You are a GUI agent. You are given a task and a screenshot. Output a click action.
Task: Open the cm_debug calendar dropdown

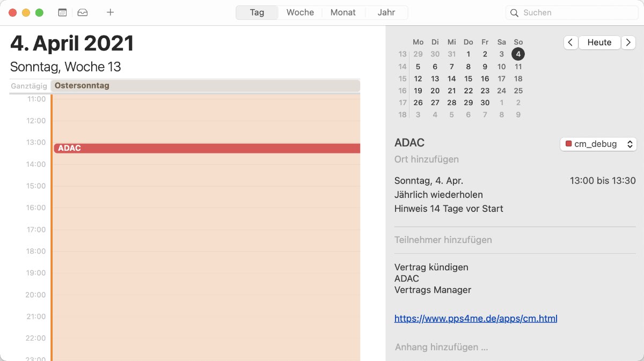point(598,144)
